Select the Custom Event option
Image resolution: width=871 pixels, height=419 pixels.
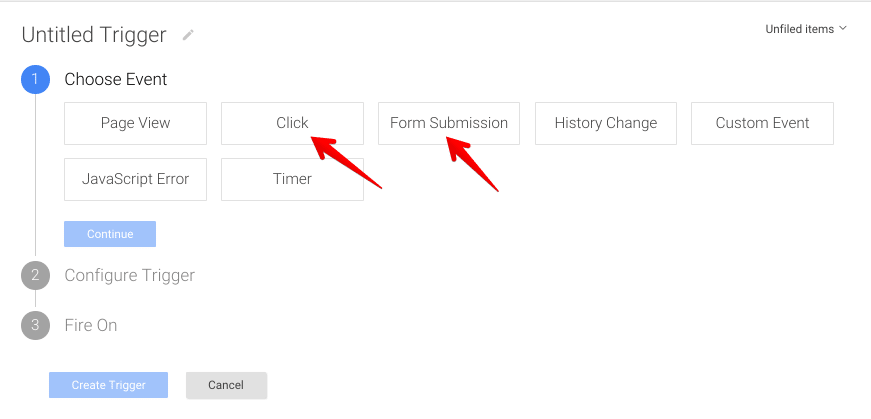click(762, 123)
